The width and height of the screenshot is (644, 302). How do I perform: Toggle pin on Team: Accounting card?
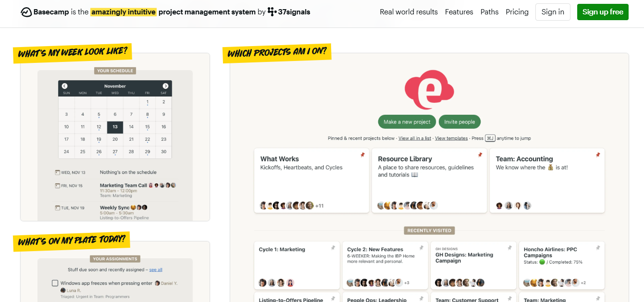tap(598, 155)
